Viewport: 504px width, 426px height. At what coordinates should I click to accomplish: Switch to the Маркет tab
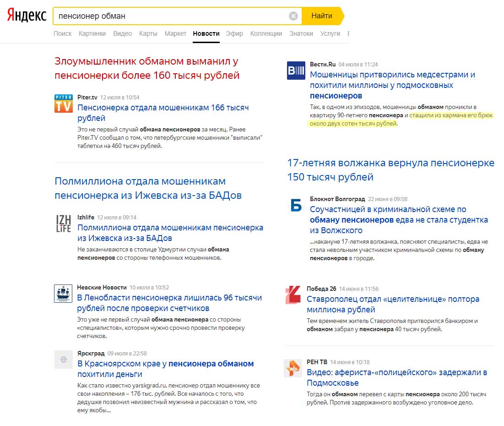175,33
